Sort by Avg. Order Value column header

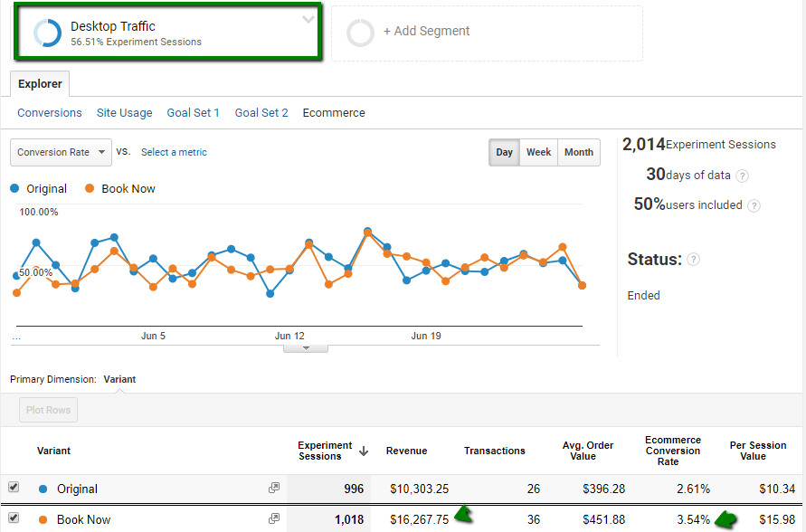pos(587,451)
